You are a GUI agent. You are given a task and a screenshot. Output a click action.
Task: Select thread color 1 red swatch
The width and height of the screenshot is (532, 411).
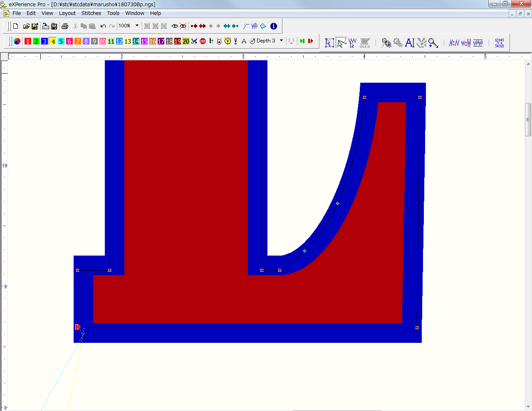coord(28,41)
